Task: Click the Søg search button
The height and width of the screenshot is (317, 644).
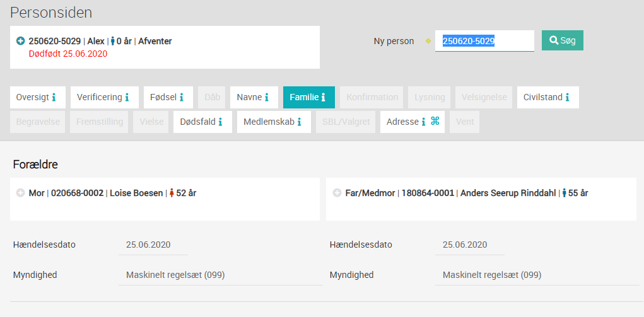Action: click(562, 40)
